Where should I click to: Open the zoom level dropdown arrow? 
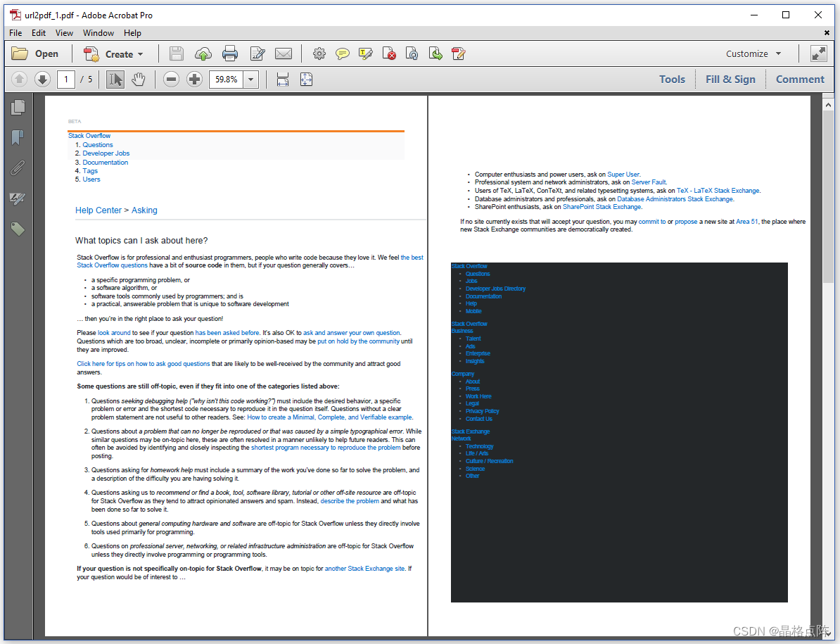pos(250,80)
